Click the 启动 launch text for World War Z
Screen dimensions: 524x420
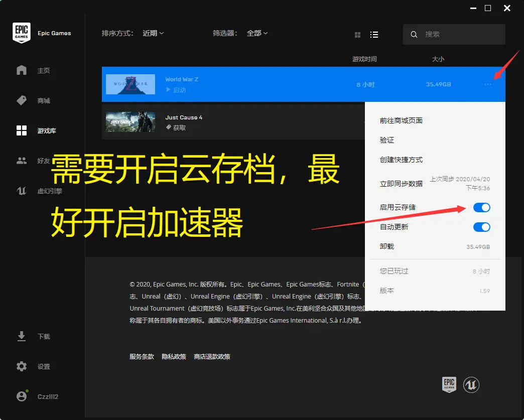pyautogui.click(x=180, y=90)
